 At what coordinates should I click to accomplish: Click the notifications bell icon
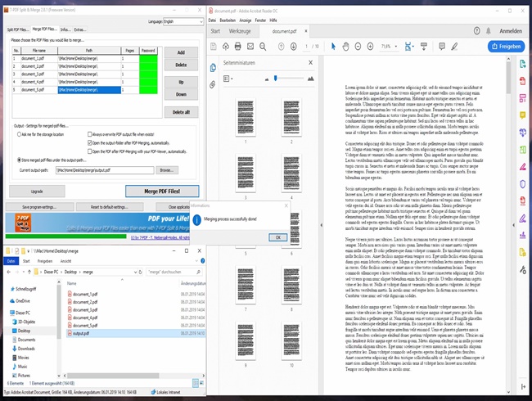(x=489, y=31)
